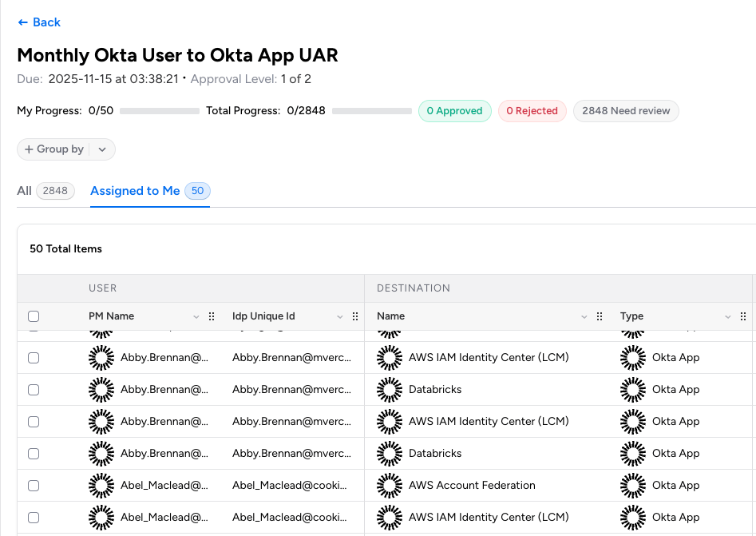
Task: Filter by 2848 Need review badge
Action: [x=626, y=111]
